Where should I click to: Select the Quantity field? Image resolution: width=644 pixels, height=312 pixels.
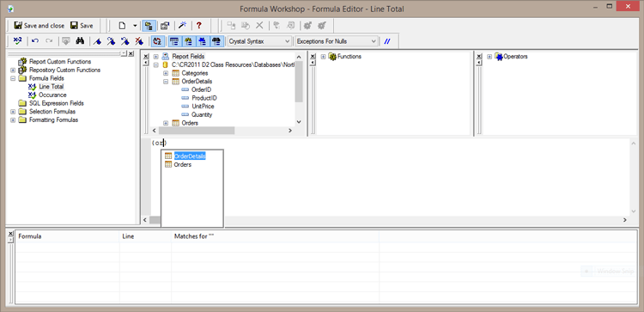tap(202, 114)
